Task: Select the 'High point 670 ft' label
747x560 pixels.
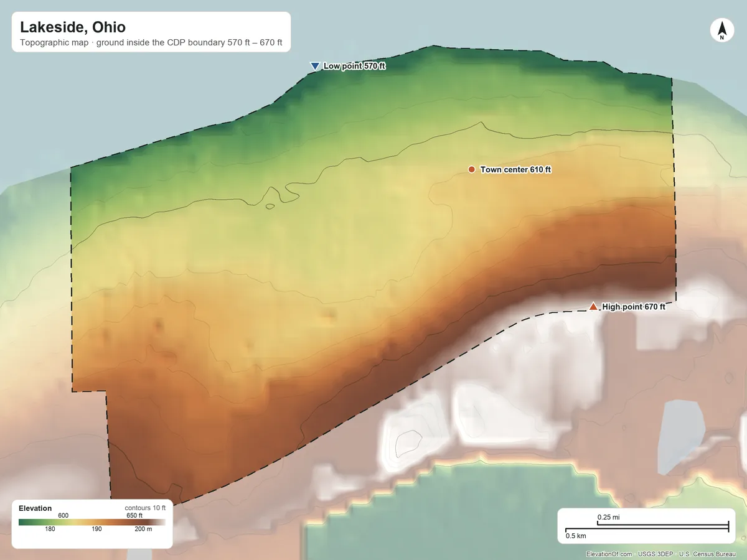Action: pos(634,307)
